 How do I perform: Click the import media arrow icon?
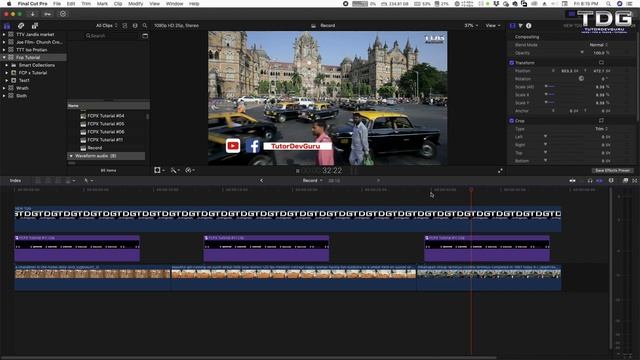33,14
